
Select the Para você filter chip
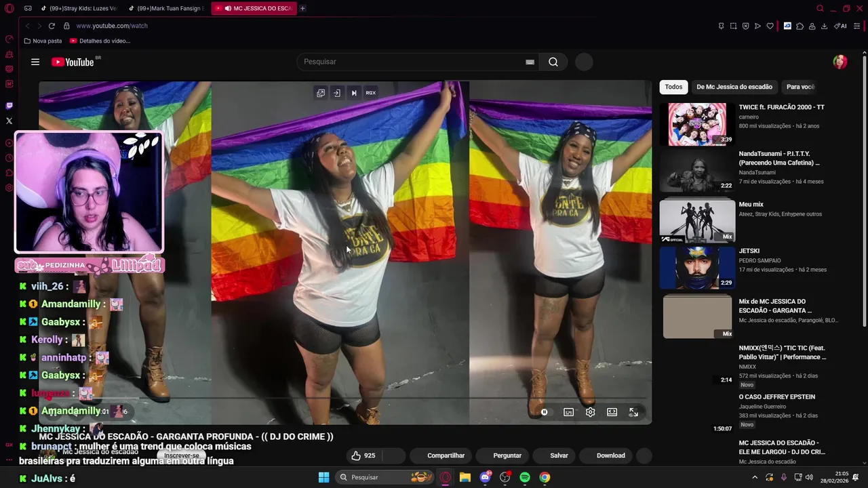pos(800,87)
